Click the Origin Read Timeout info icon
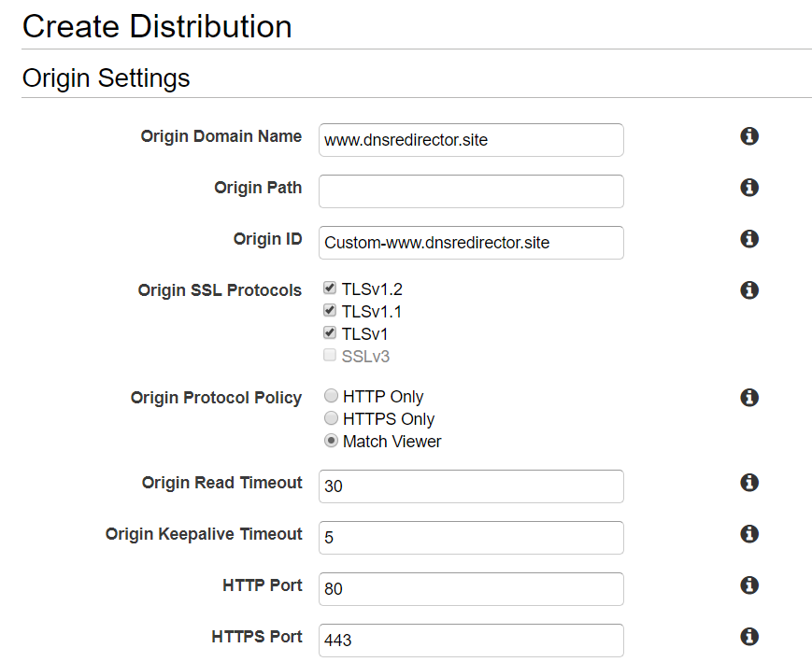Image resolution: width=812 pixels, height=662 pixels. pyautogui.click(x=748, y=483)
